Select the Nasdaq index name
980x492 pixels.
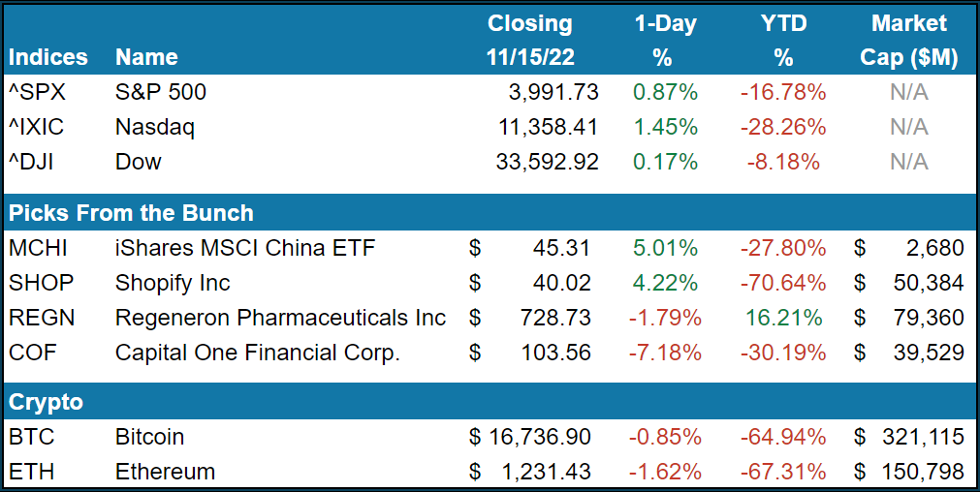[155, 127]
